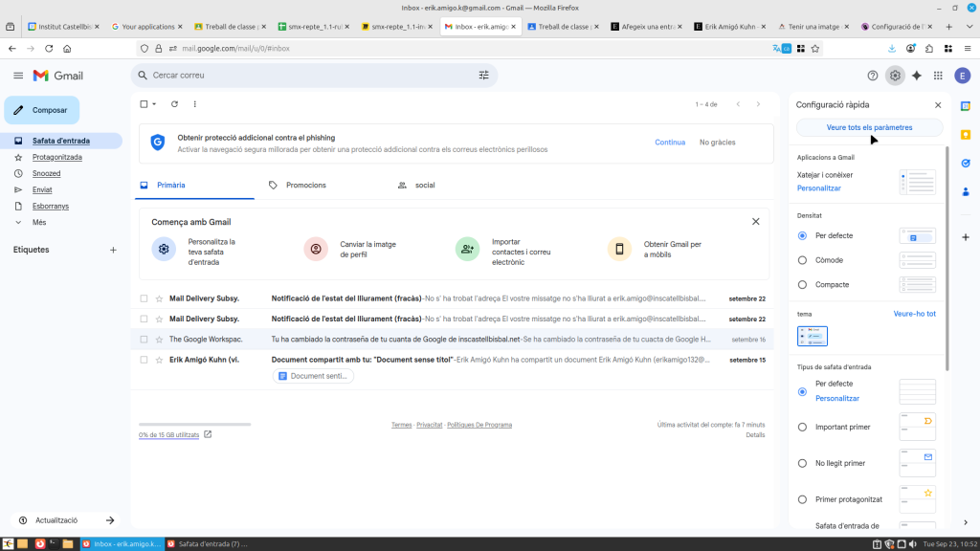This screenshot has height=551, width=980.
Task: Close the Configuració ràpida panel
Action: pos(938,105)
